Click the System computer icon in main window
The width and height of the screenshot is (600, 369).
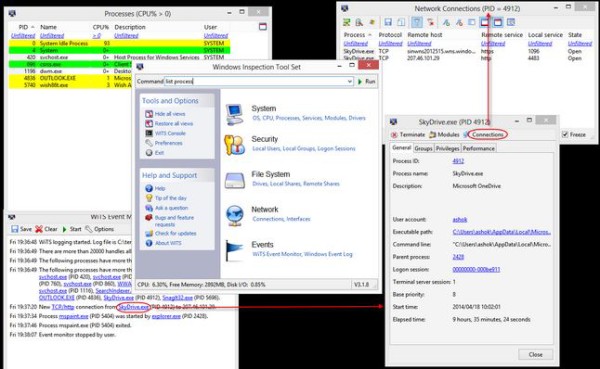[234, 114]
